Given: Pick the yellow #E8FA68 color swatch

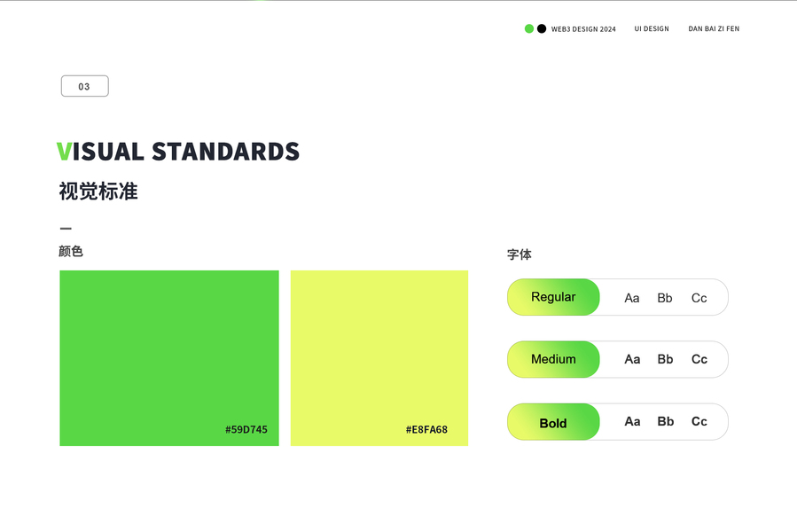Looking at the screenshot, I should click(x=379, y=346).
